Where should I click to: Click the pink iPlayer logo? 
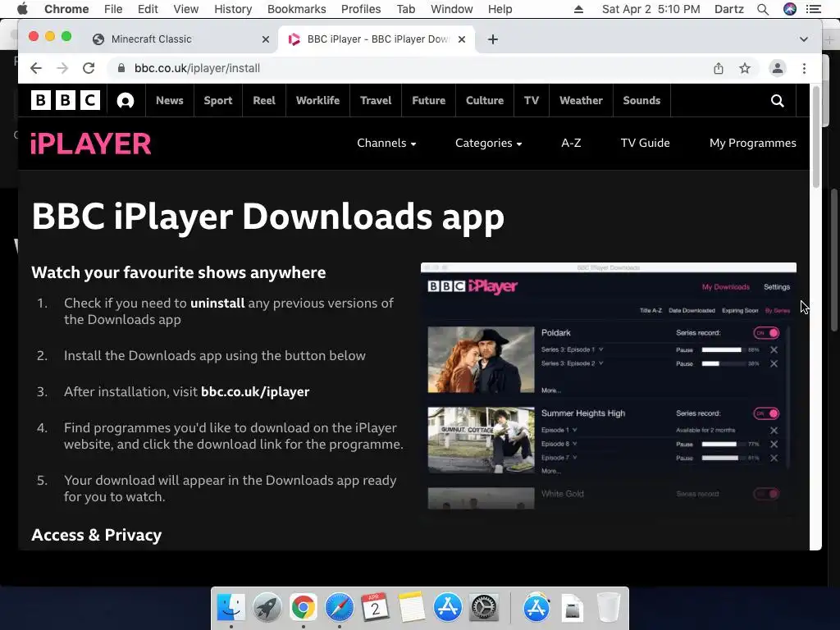91,144
